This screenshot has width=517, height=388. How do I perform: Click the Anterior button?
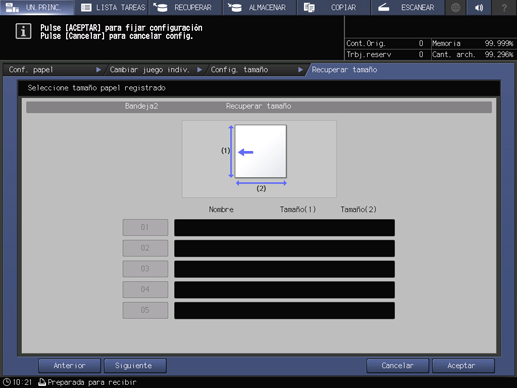(69, 366)
